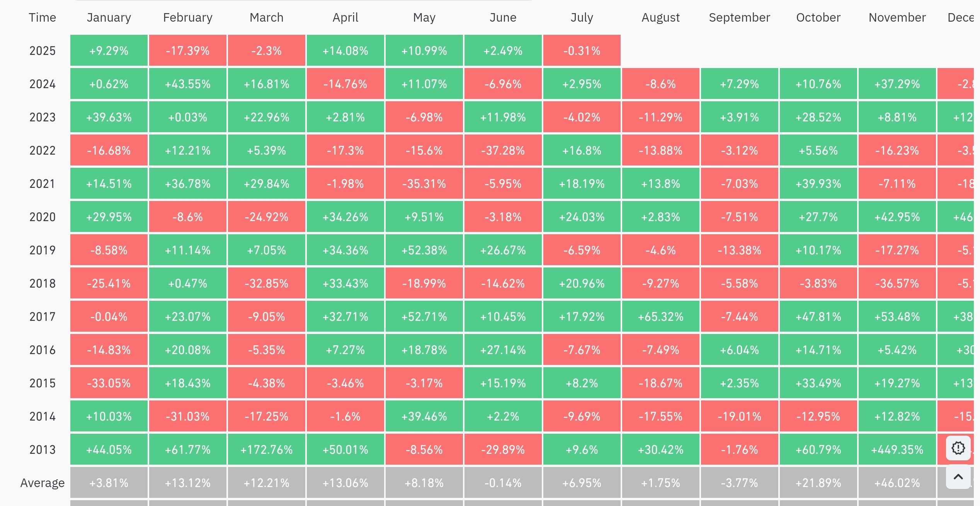
Task: Click the 2022 June -37.28% cell
Action: [x=503, y=150]
